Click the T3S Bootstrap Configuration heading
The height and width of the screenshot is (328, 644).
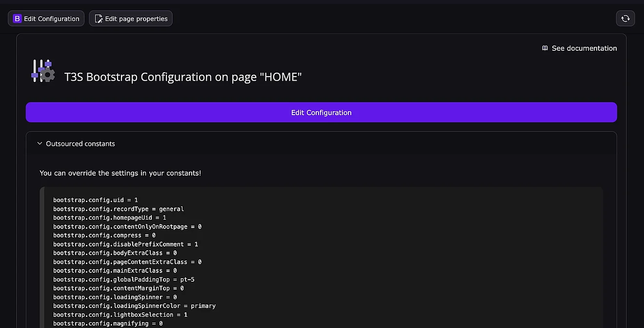(x=183, y=77)
